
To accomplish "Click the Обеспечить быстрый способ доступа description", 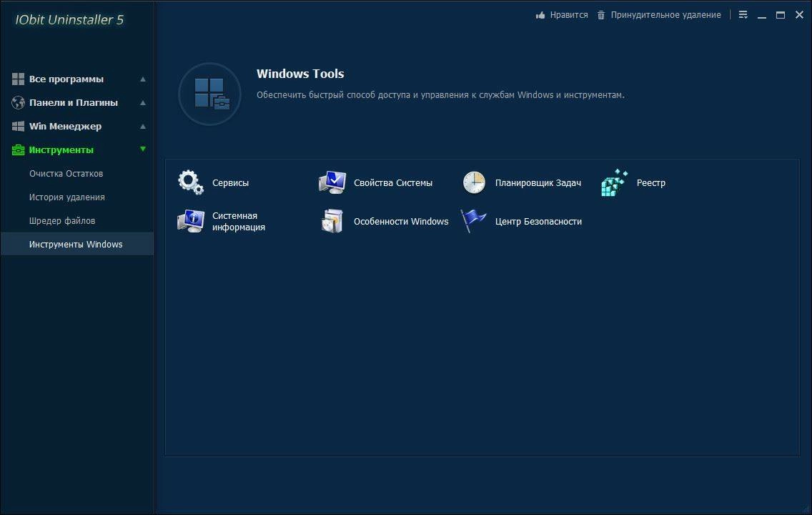I will point(440,95).
